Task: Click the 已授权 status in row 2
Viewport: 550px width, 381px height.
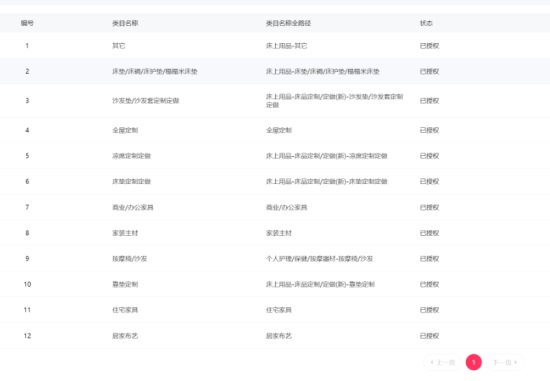Action: pos(429,72)
